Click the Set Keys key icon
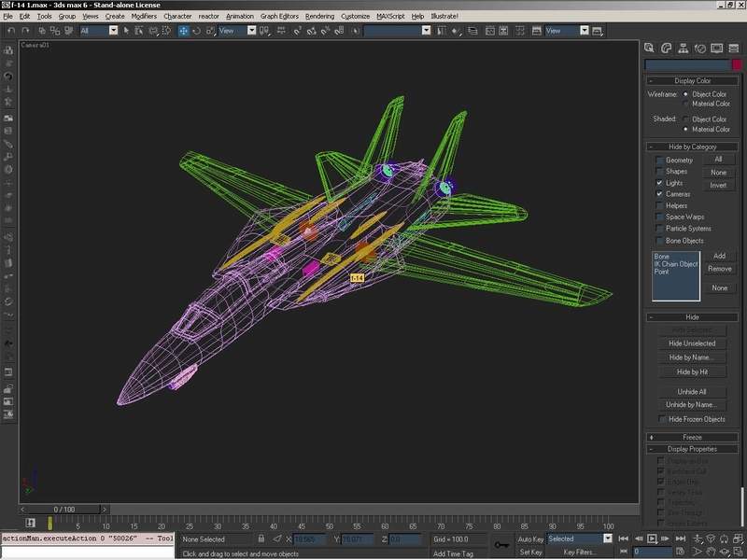 [x=501, y=545]
